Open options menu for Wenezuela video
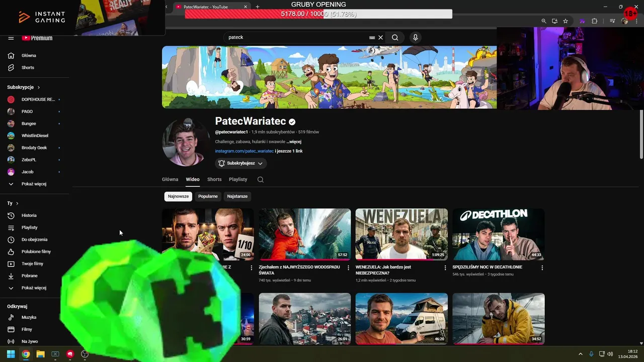Viewport: 644px width, 362px height. [445, 268]
